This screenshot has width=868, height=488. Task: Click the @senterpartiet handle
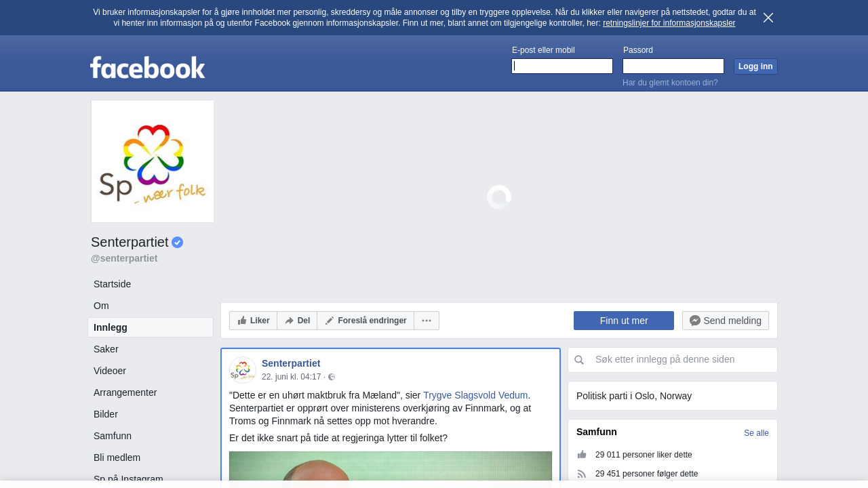(124, 258)
